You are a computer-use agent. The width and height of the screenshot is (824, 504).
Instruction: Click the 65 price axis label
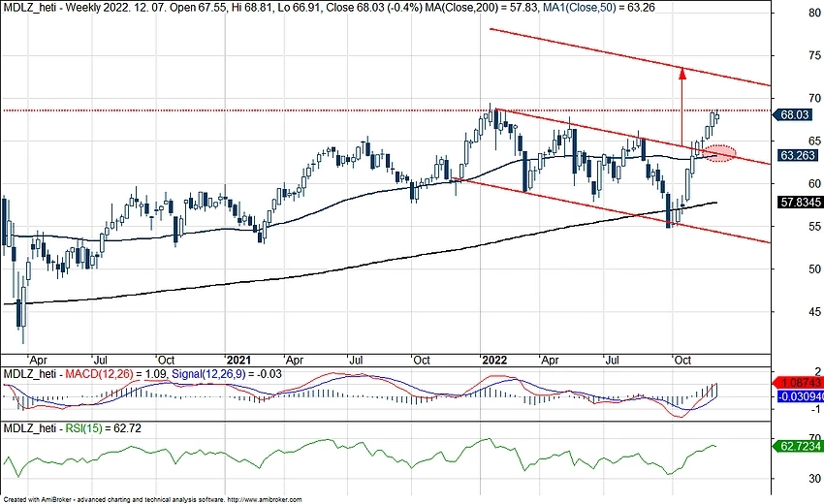coord(815,141)
